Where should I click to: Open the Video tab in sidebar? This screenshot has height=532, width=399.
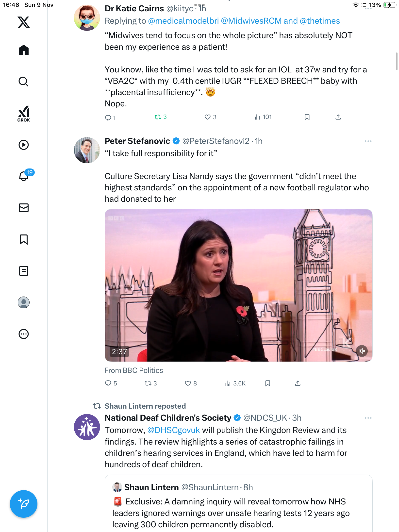point(24,145)
